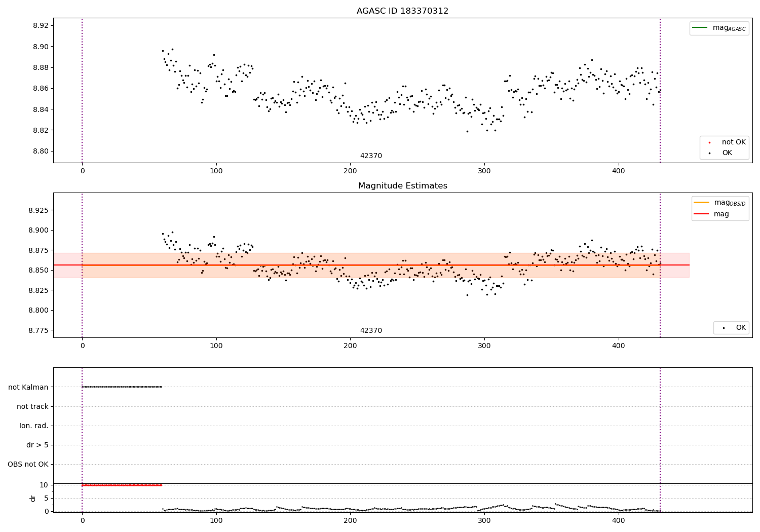
Task: Click the green mag AGASC legend entry
Action: click(x=719, y=28)
